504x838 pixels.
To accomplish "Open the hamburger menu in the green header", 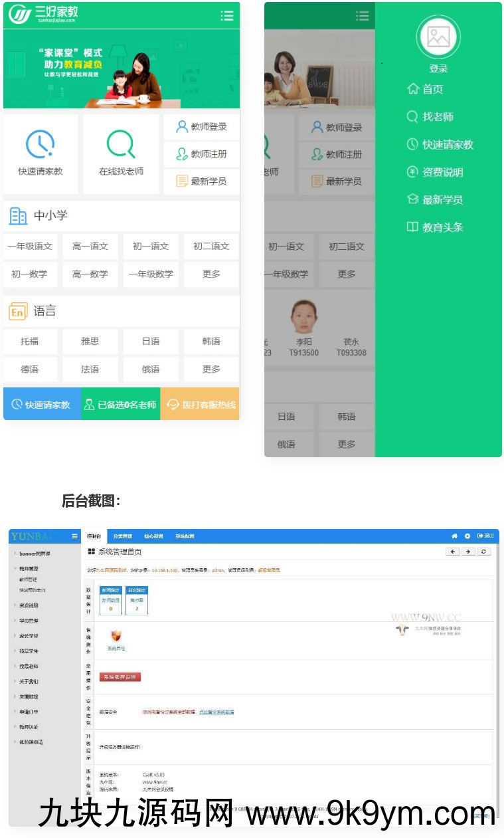I will point(227,16).
